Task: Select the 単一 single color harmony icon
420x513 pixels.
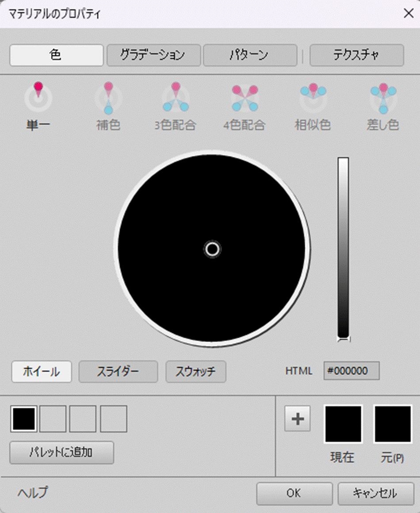Action: click(38, 97)
